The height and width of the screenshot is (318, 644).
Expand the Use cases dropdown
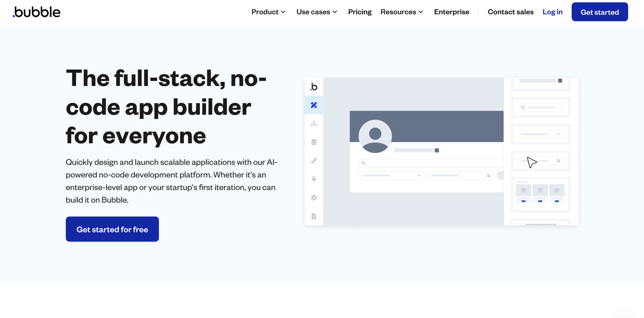(x=317, y=12)
